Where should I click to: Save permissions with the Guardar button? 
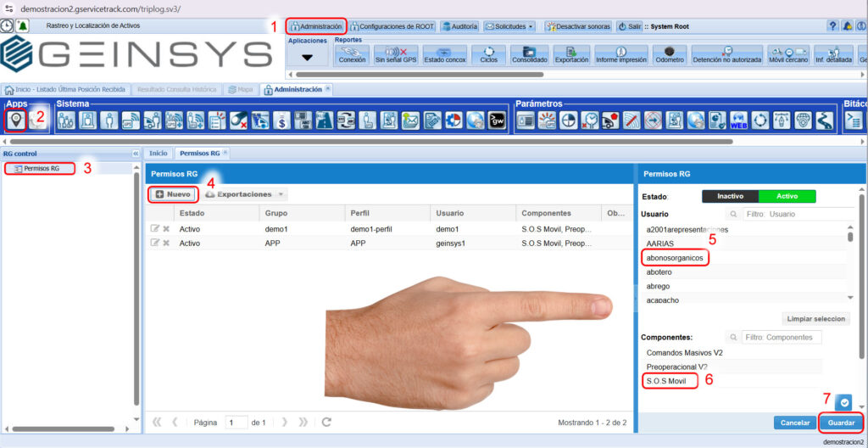pos(841,422)
